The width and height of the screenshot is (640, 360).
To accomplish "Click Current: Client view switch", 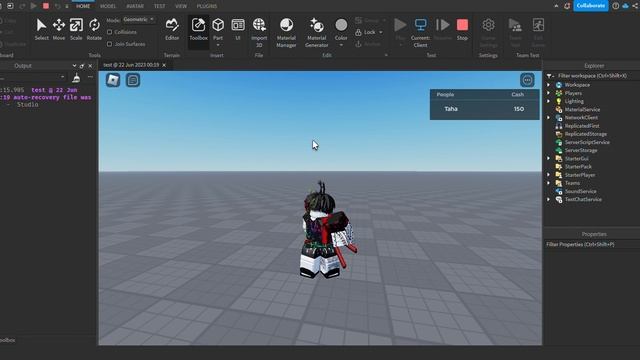I will (420, 33).
